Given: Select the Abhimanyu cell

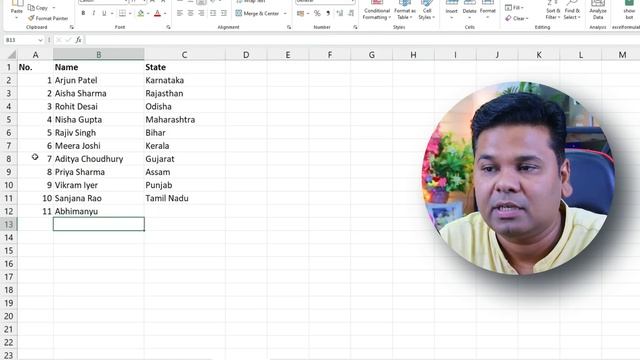Looking at the screenshot, I should click(x=98, y=211).
